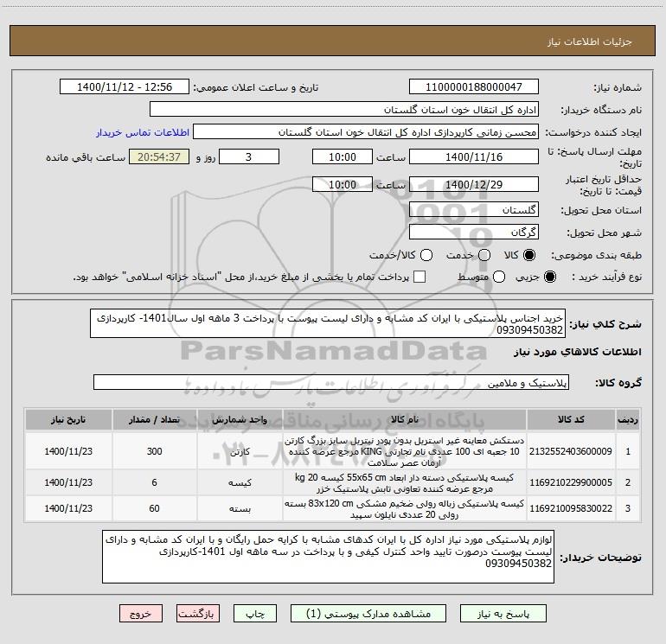This screenshot has height=644, width=666.
Task: Select the کالا radio button
Action: point(529,255)
